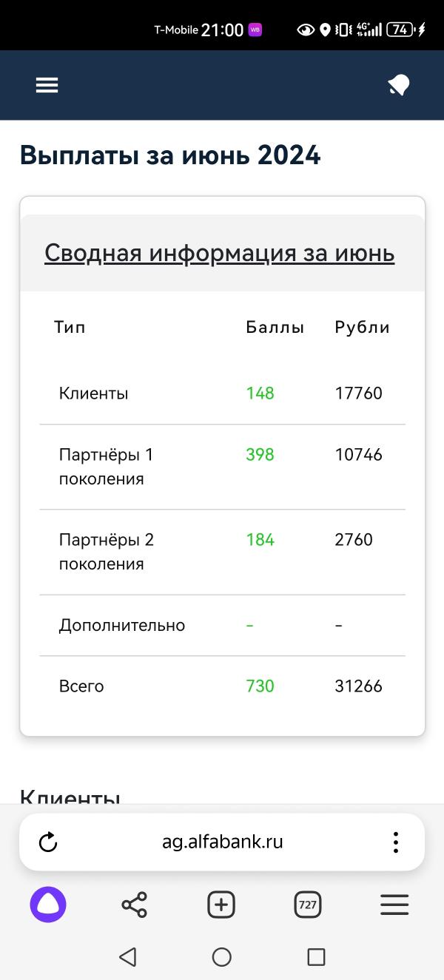Launch the Alice assistant purple icon
Viewport: 444px width, 980px height.
pyautogui.click(x=48, y=905)
